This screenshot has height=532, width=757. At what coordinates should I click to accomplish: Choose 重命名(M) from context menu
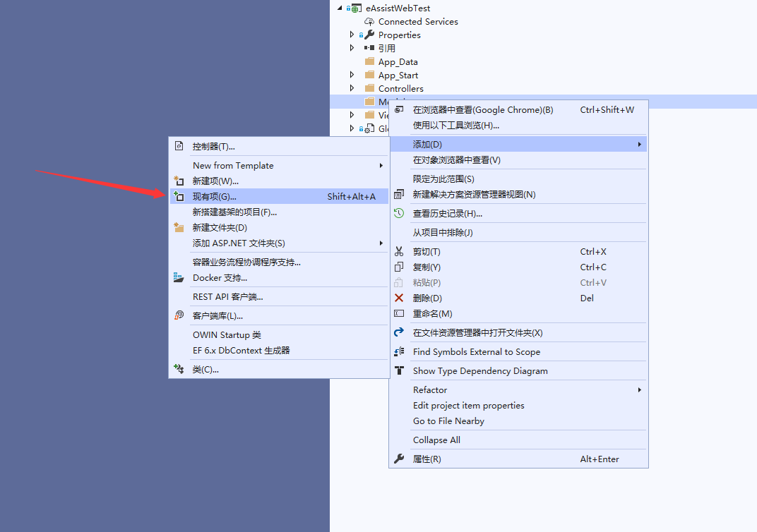pos(432,314)
